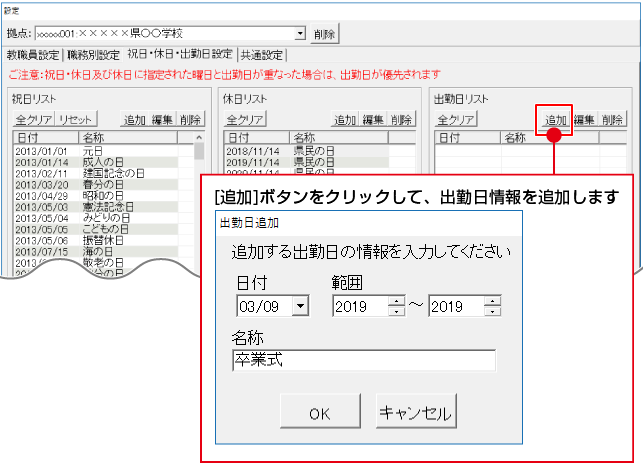643x464 pixels.
Task: Click 追加 in the 祝日リスト panel
Action: tap(135, 120)
